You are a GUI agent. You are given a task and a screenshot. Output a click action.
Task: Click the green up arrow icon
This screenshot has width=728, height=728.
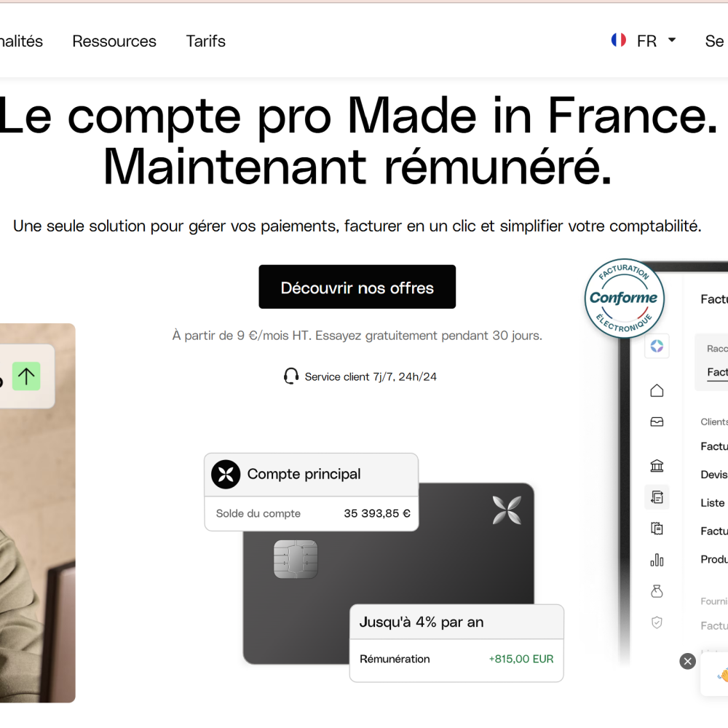tap(26, 376)
